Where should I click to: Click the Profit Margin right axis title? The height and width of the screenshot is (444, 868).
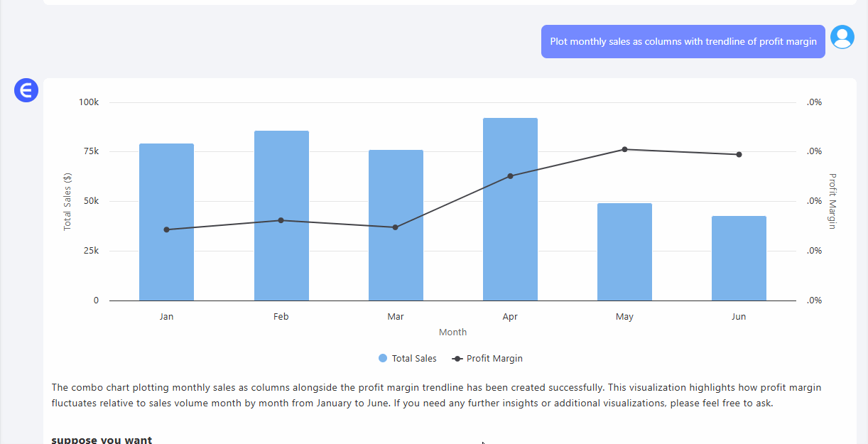(832, 201)
